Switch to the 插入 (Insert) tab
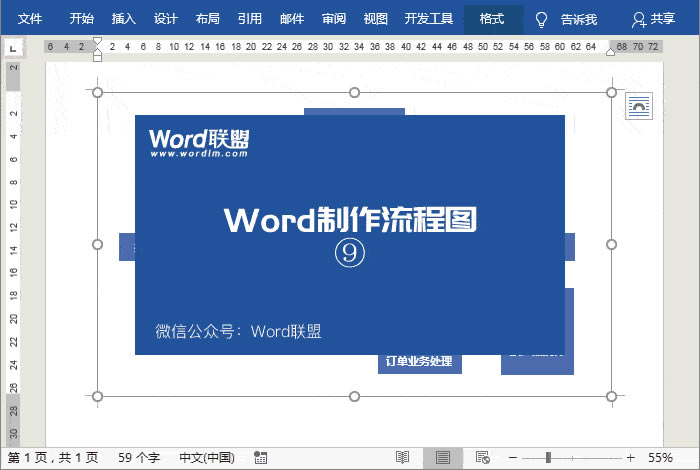The width and height of the screenshot is (700, 470). (124, 19)
